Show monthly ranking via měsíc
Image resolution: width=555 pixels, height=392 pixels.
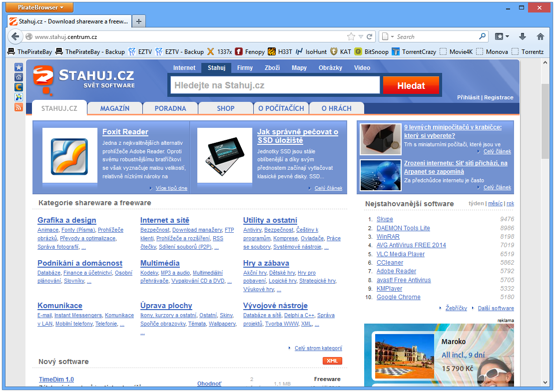click(495, 203)
